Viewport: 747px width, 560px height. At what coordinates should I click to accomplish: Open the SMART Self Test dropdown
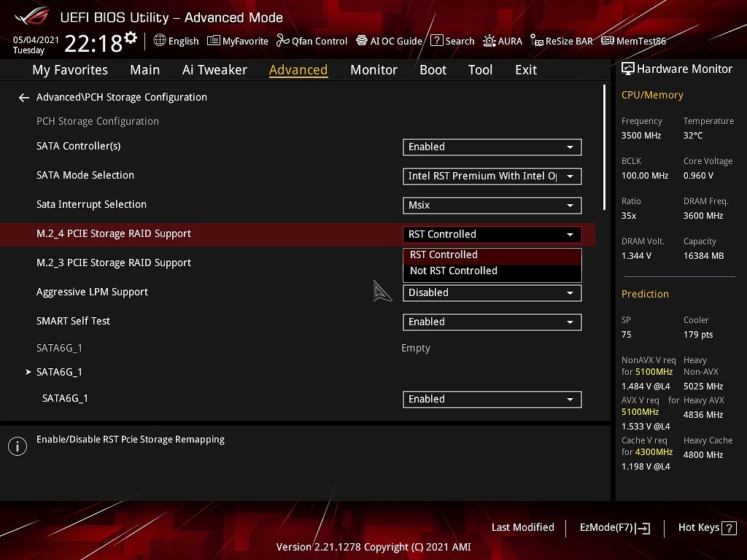coord(492,322)
